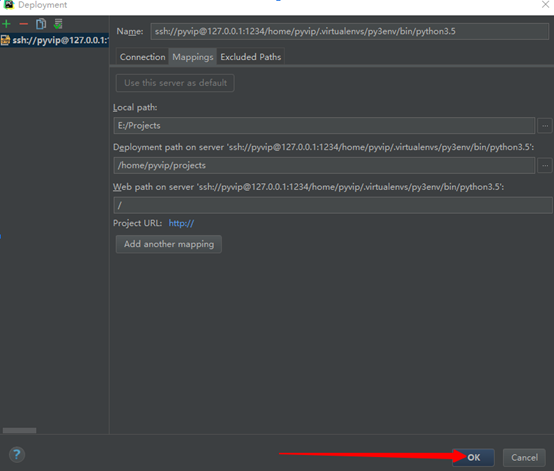Confirm the dialog with OK
Image resolution: width=554 pixels, height=471 pixels.
pyautogui.click(x=473, y=458)
